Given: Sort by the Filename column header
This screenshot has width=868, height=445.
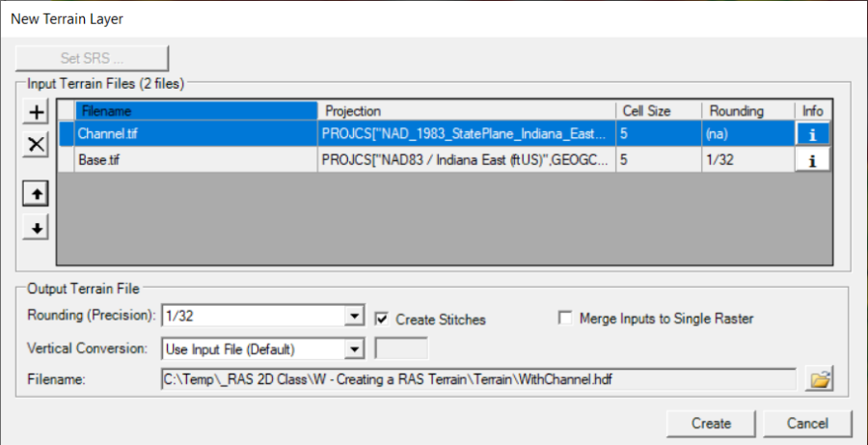Looking at the screenshot, I should click(x=196, y=111).
